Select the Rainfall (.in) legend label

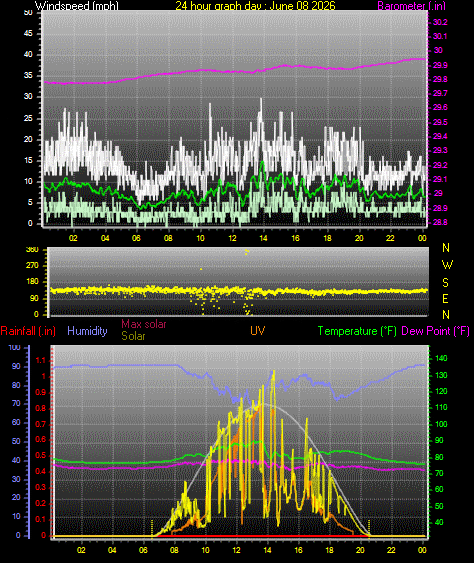coord(28,331)
